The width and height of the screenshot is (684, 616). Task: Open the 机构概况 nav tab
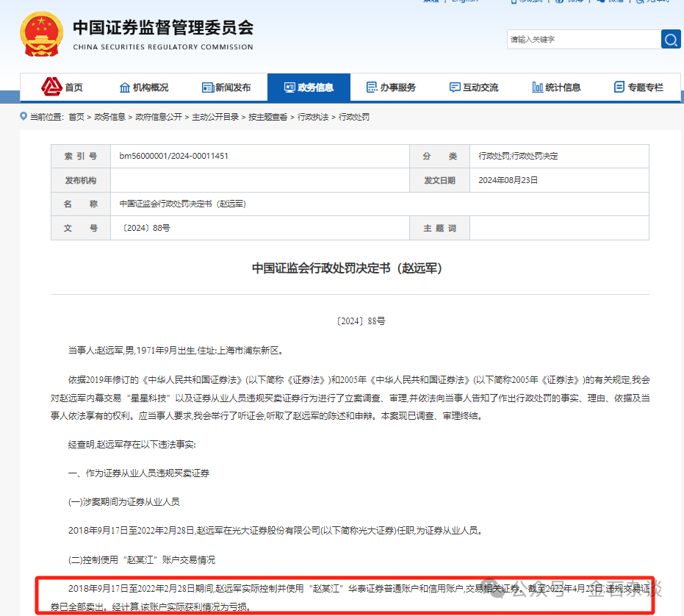point(143,87)
